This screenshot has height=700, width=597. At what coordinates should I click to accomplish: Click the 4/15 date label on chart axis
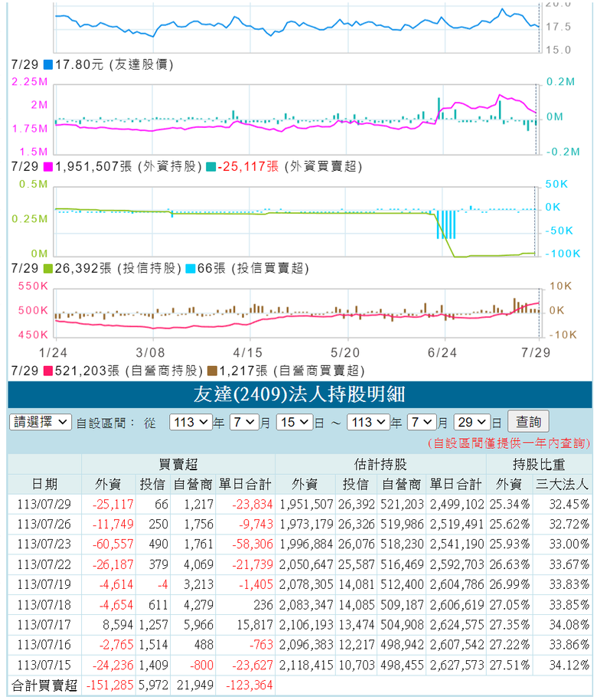248,352
